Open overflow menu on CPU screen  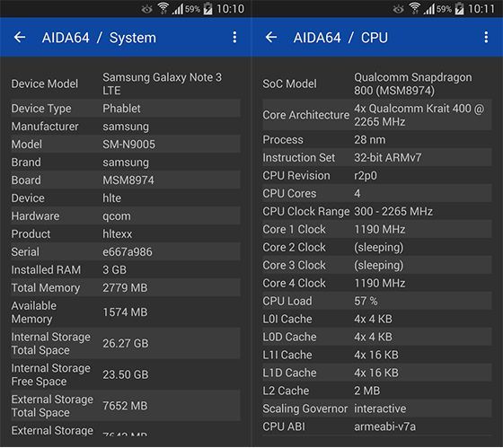click(x=486, y=37)
